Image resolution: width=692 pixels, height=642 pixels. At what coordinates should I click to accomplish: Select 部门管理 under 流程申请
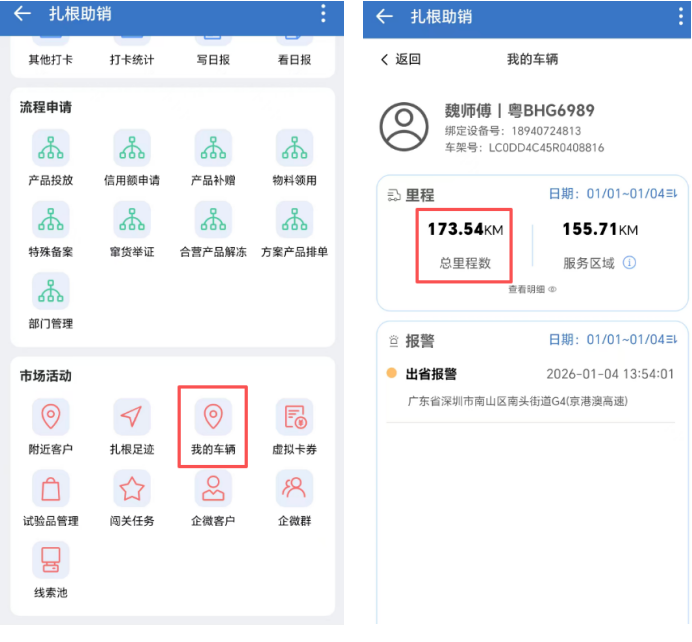click(50, 291)
